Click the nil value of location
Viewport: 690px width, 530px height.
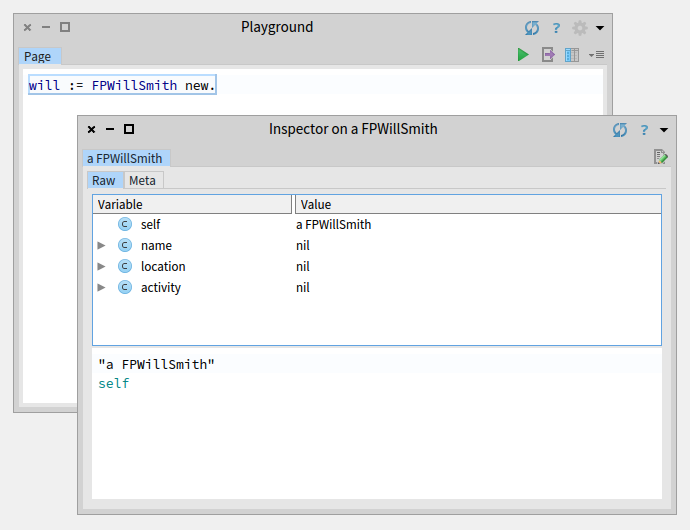(x=303, y=267)
